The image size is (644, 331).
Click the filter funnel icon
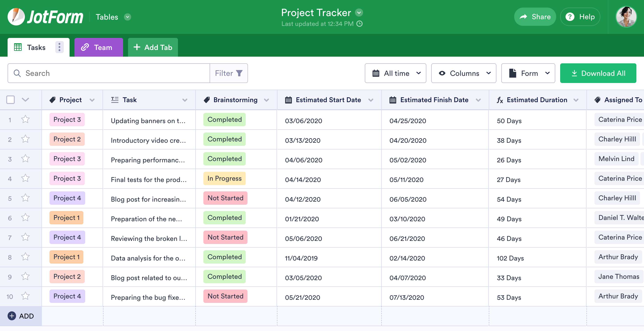click(239, 73)
